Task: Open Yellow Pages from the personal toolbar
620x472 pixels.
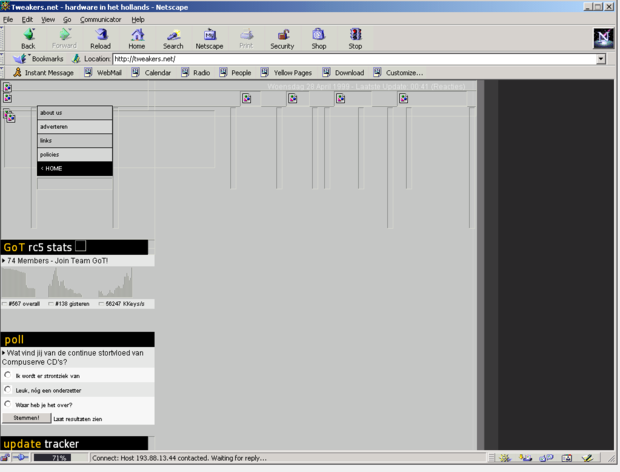Action: point(286,73)
